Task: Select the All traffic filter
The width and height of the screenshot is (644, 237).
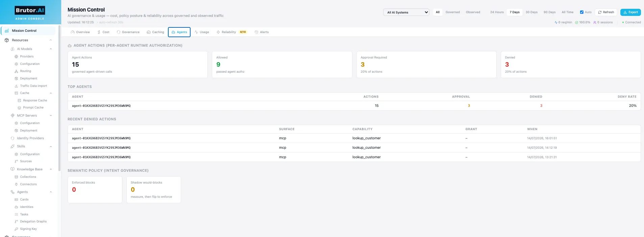Action: pos(438,12)
